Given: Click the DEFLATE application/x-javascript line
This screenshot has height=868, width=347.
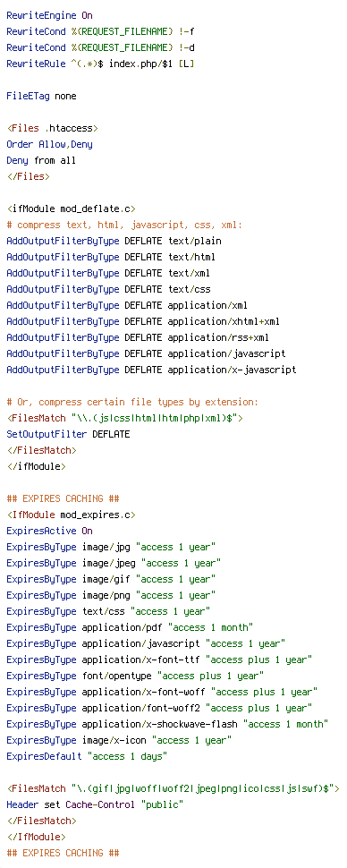Looking at the screenshot, I should coord(151,370).
